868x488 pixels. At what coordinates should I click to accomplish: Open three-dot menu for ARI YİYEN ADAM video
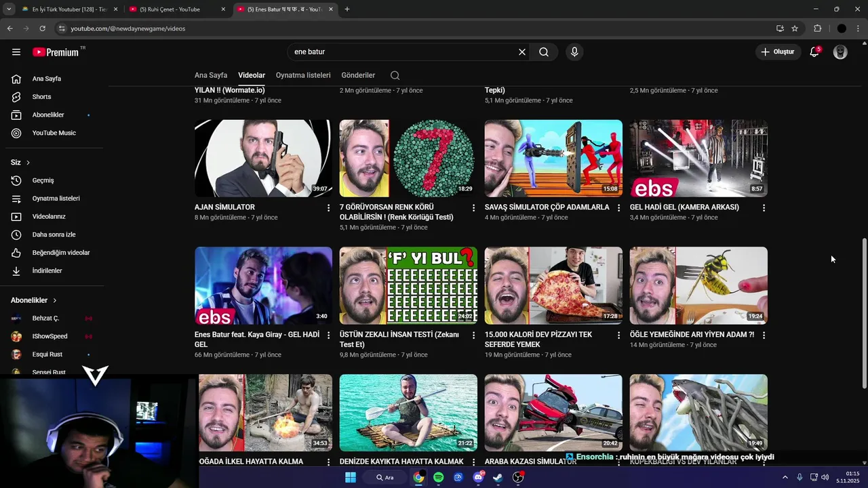pos(764,335)
